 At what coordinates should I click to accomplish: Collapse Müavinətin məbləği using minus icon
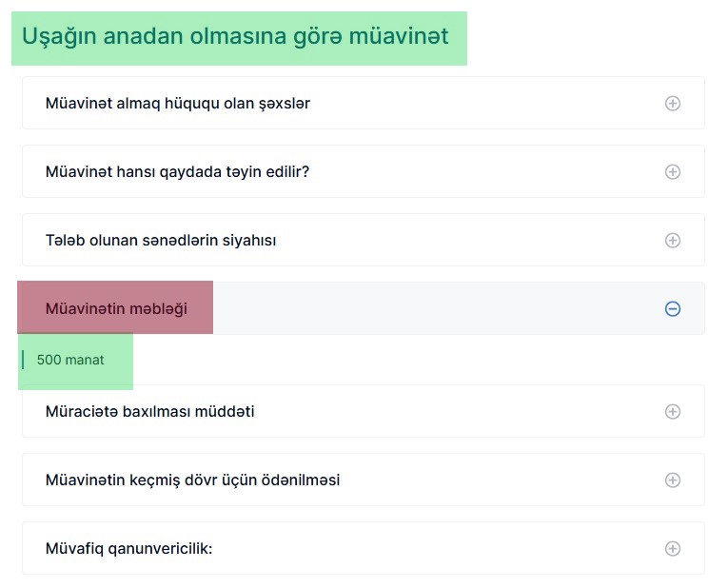(673, 308)
